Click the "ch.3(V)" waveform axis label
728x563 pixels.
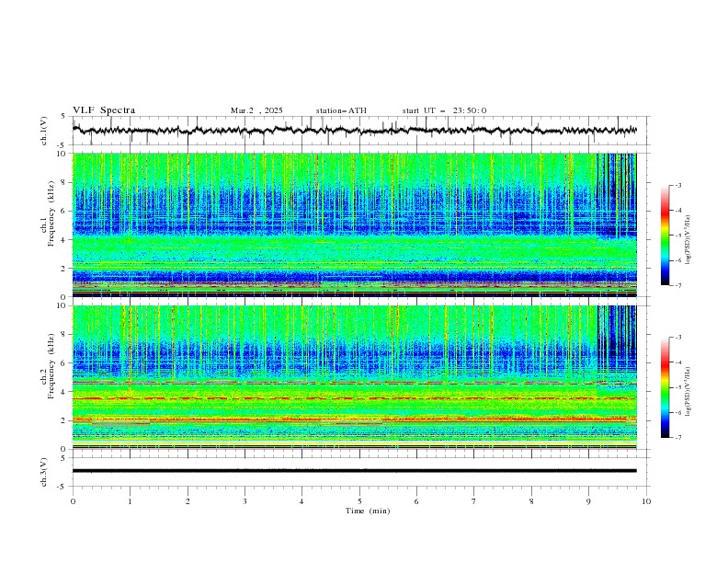[x=44, y=472]
